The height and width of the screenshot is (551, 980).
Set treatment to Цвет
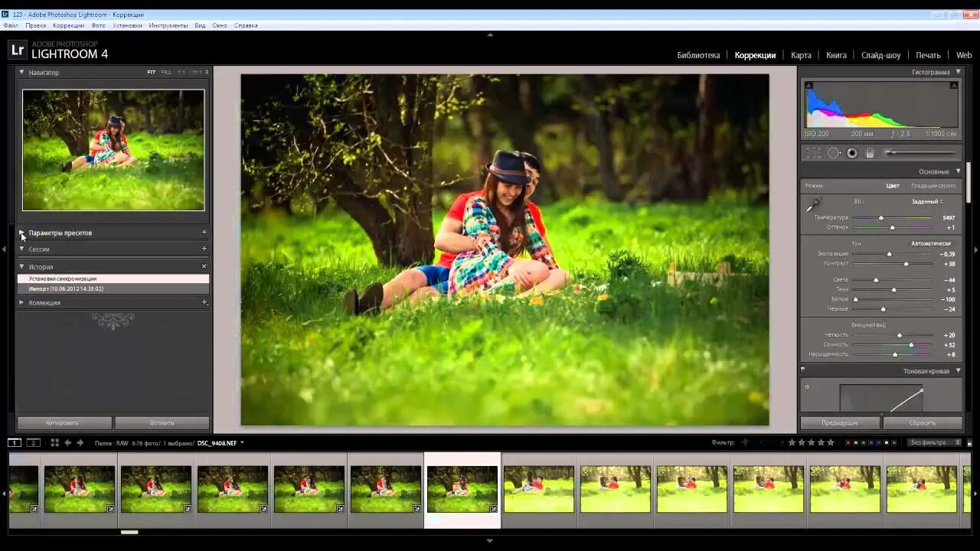tap(893, 185)
